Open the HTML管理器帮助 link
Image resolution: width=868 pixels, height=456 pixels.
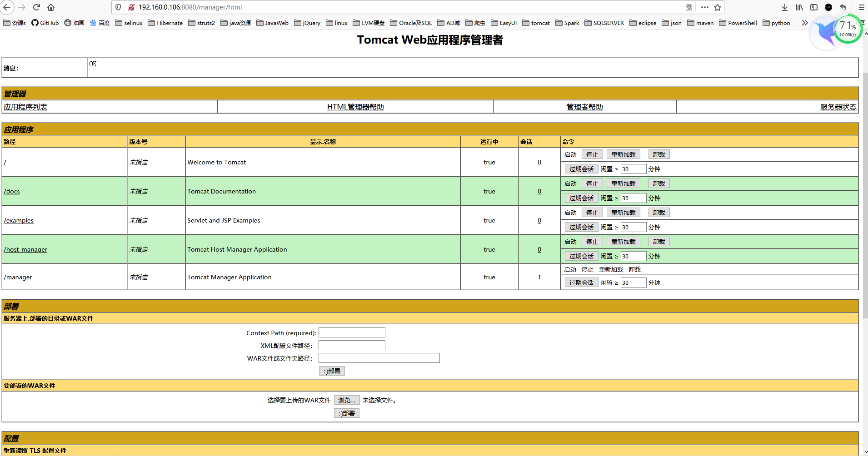click(355, 107)
